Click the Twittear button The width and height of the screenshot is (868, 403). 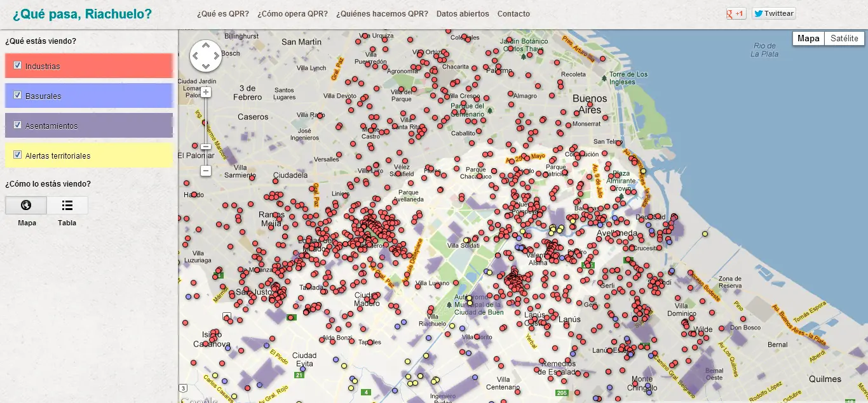(x=773, y=13)
